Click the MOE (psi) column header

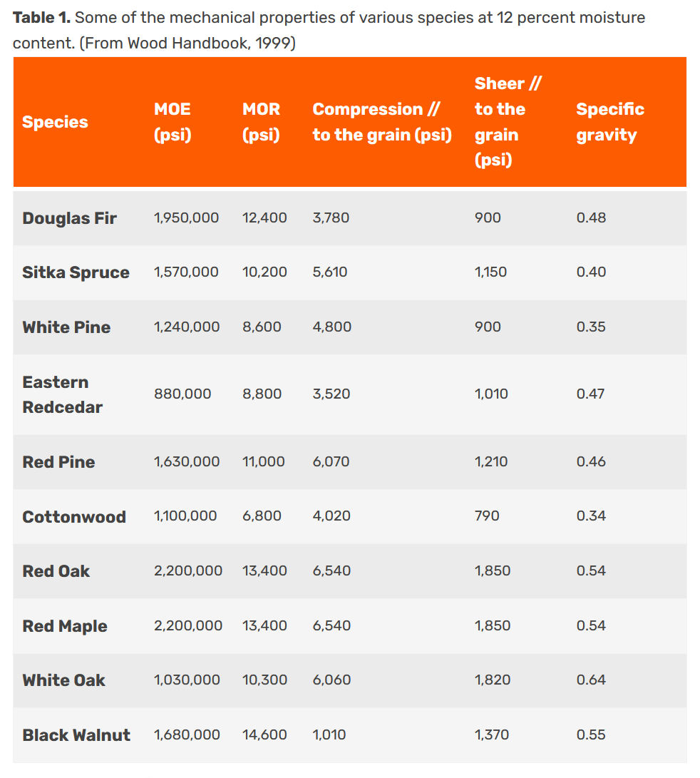[x=173, y=122]
